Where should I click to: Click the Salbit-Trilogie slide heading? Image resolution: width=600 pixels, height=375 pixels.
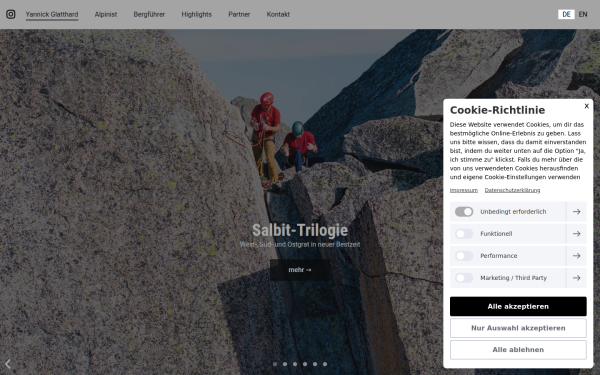click(x=300, y=230)
